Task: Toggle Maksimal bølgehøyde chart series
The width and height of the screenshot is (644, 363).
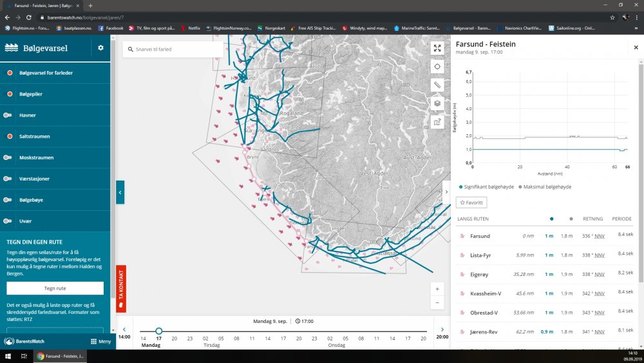Action: tap(545, 186)
